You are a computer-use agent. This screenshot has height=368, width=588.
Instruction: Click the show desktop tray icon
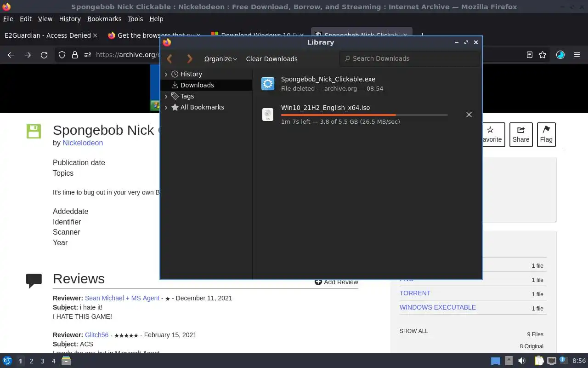click(495, 361)
